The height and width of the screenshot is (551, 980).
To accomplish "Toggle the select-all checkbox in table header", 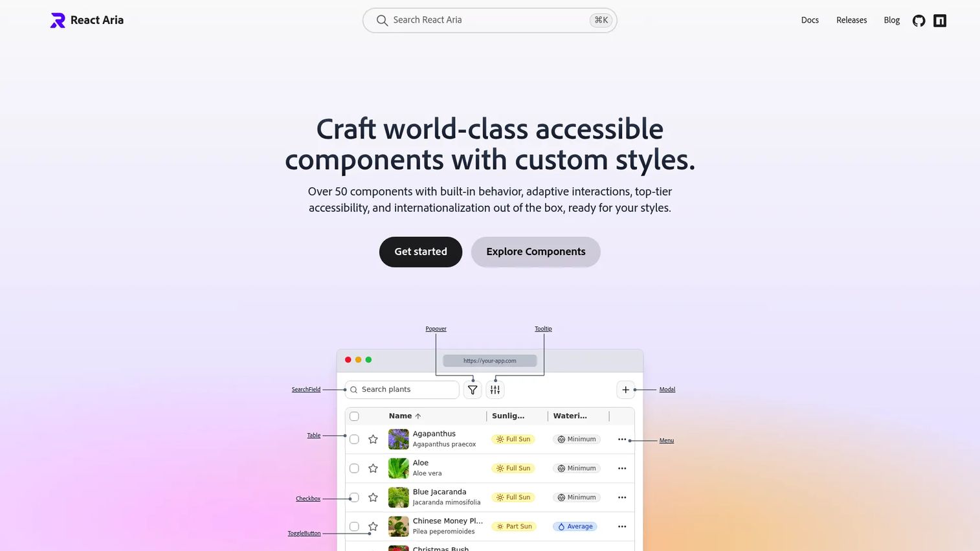I will (x=354, y=416).
